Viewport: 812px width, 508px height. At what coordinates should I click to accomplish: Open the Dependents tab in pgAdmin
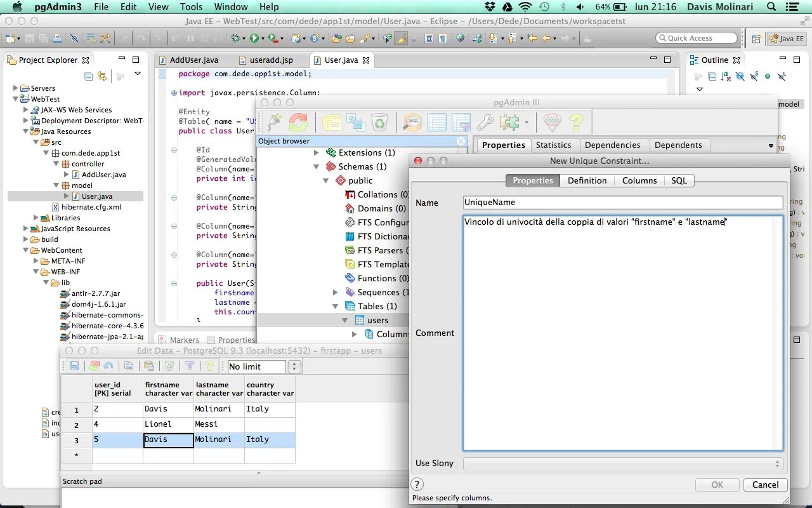pyautogui.click(x=678, y=145)
